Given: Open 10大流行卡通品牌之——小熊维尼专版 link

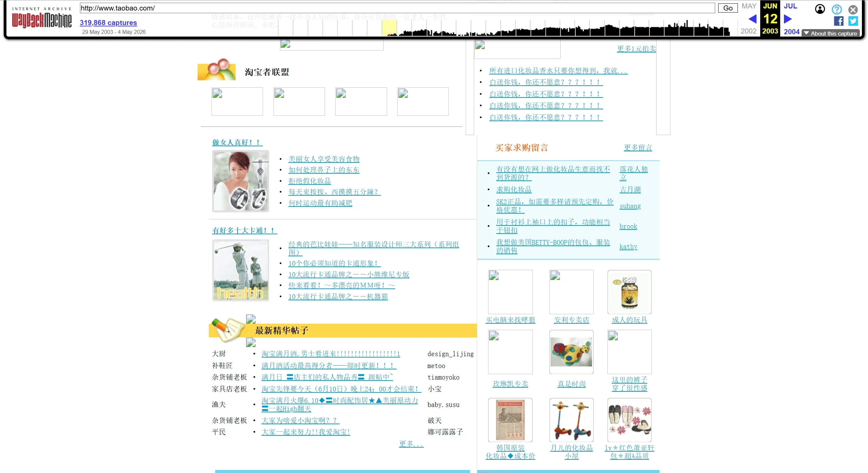Looking at the screenshot, I should coord(349,275).
